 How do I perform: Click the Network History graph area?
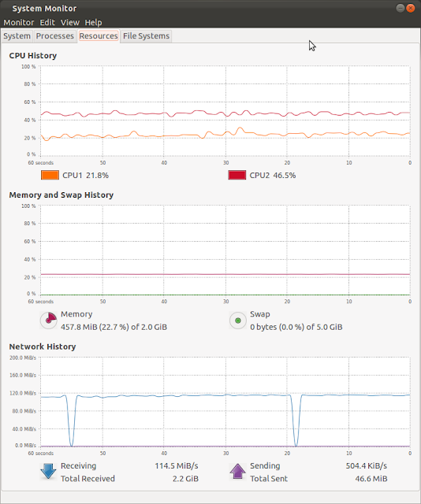(225, 402)
